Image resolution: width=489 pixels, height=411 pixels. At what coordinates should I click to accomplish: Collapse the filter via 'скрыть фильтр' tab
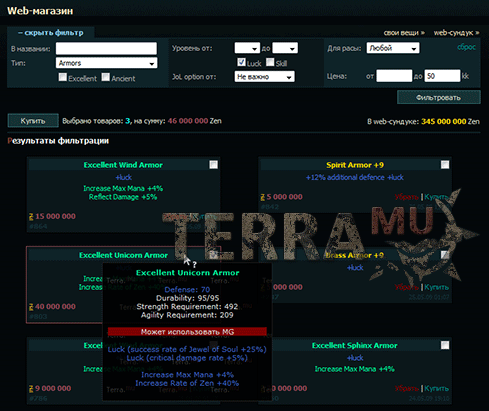(51, 33)
